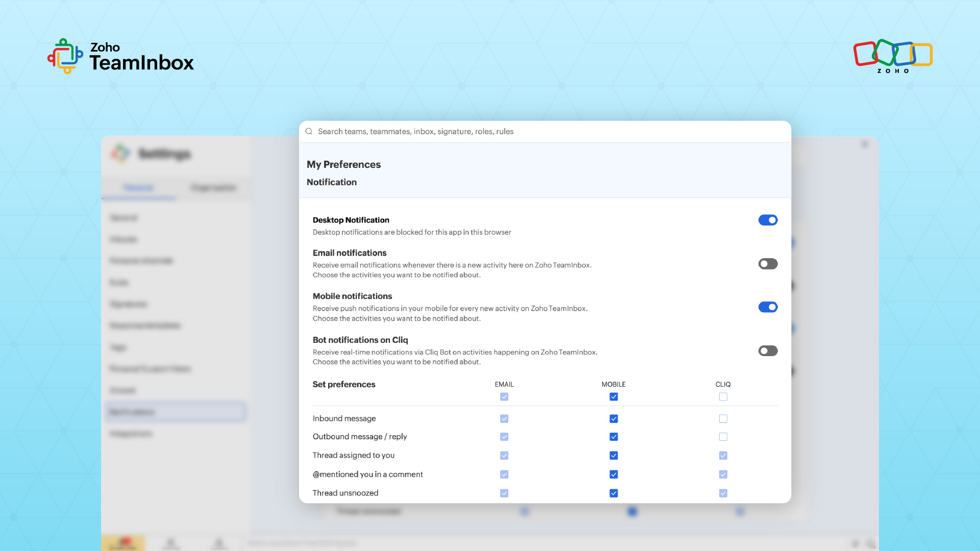Toggle Thread unsnoozed Cliq checkbox
980x551 pixels.
(723, 493)
